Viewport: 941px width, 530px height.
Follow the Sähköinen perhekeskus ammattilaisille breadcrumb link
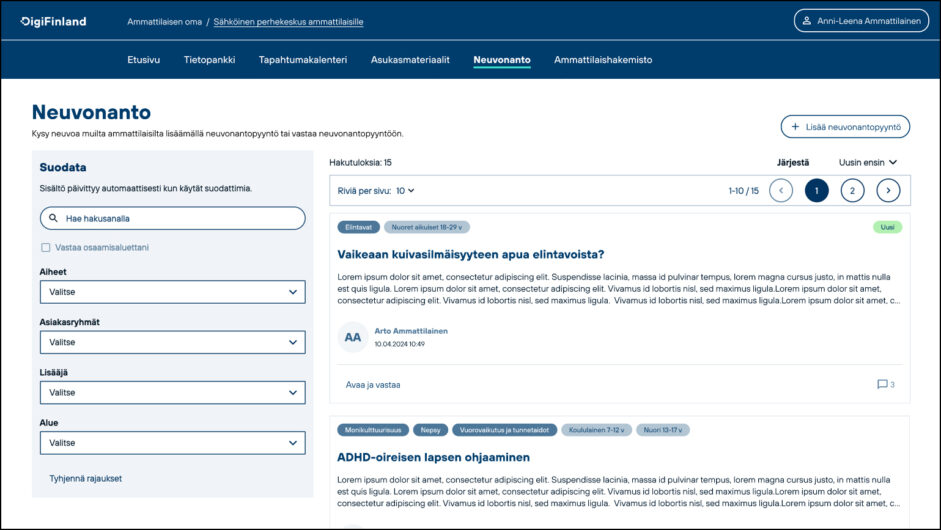pyautogui.click(x=289, y=22)
